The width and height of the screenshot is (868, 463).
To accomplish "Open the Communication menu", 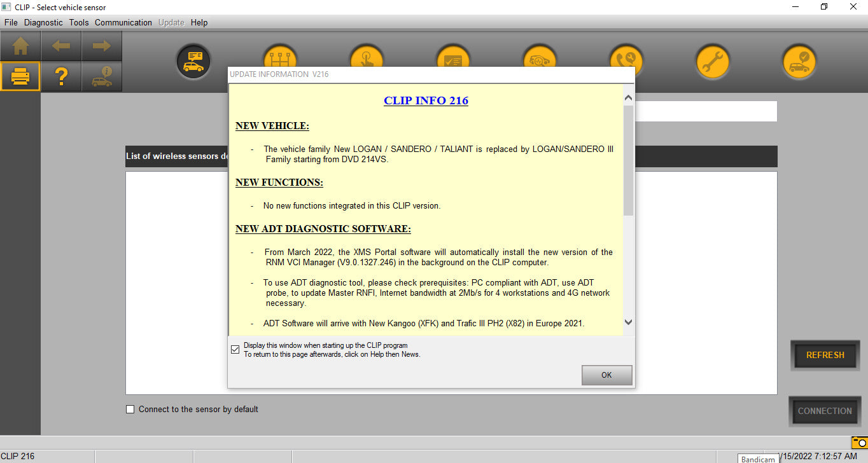I will (123, 22).
